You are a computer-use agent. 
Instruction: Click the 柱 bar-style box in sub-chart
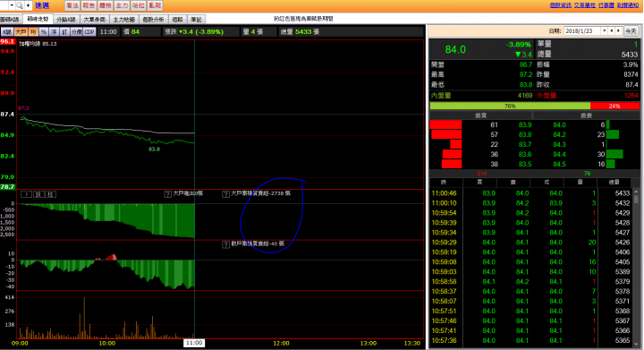click(x=50, y=194)
